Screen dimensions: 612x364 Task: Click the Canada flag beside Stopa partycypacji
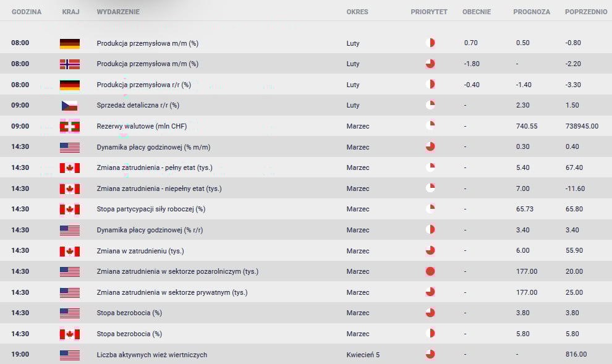click(x=69, y=210)
